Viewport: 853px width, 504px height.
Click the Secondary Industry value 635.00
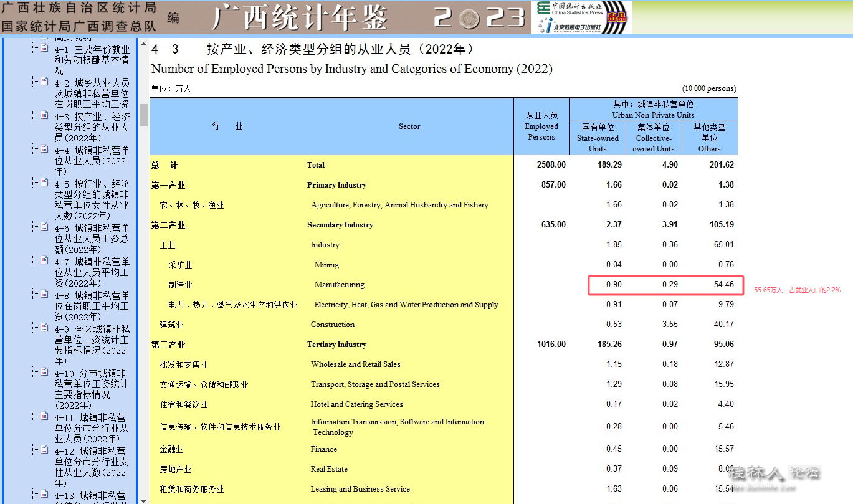[553, 225]
